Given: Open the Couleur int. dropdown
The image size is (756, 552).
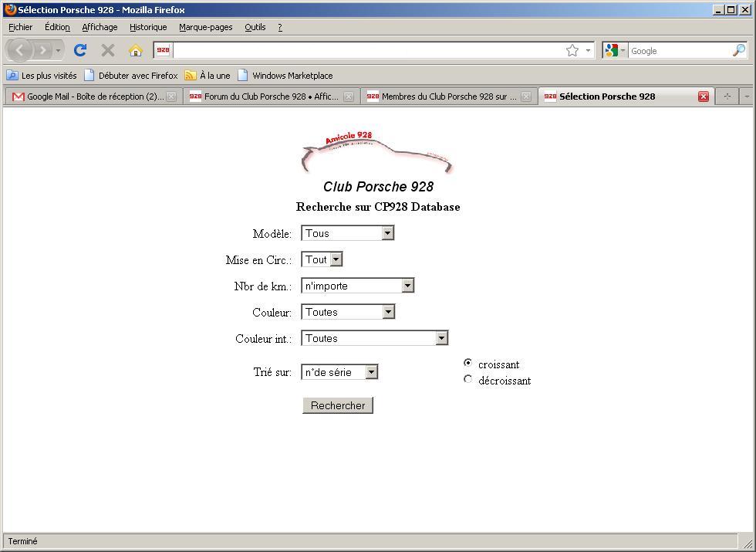Looking at the screenshot, I should click(375, 338).
